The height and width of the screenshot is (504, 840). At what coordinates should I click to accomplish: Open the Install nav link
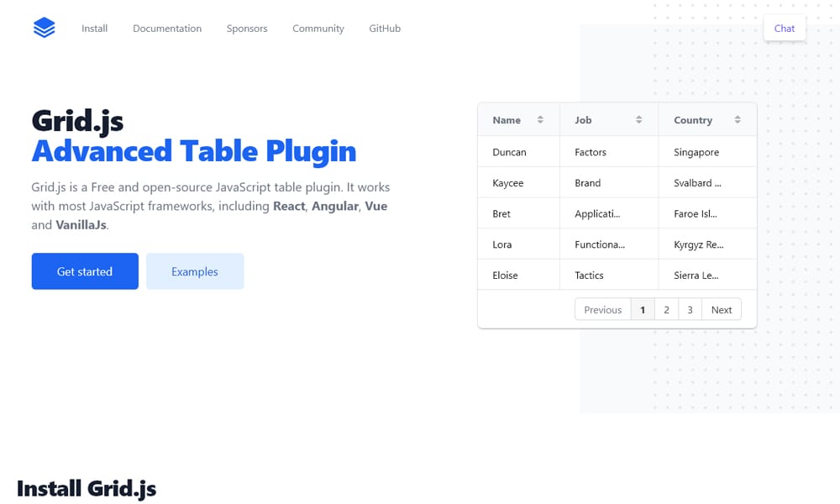tap(94, 29)
